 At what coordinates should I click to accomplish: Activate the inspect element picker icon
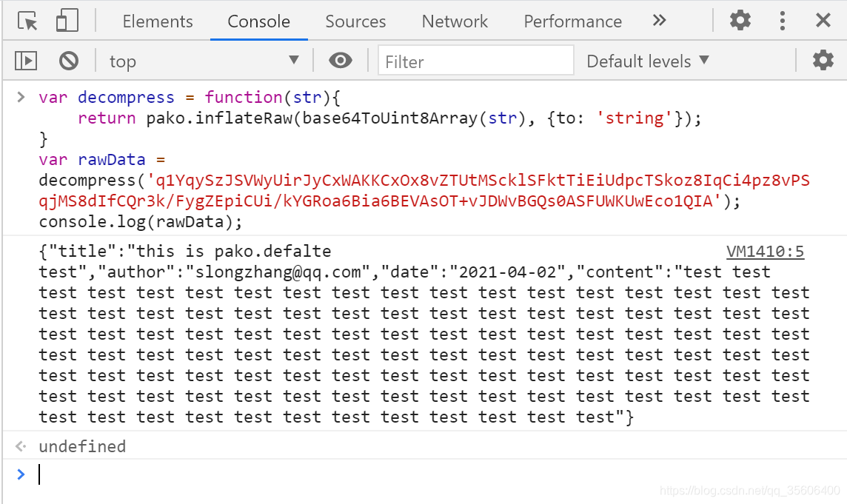(27, 21)
